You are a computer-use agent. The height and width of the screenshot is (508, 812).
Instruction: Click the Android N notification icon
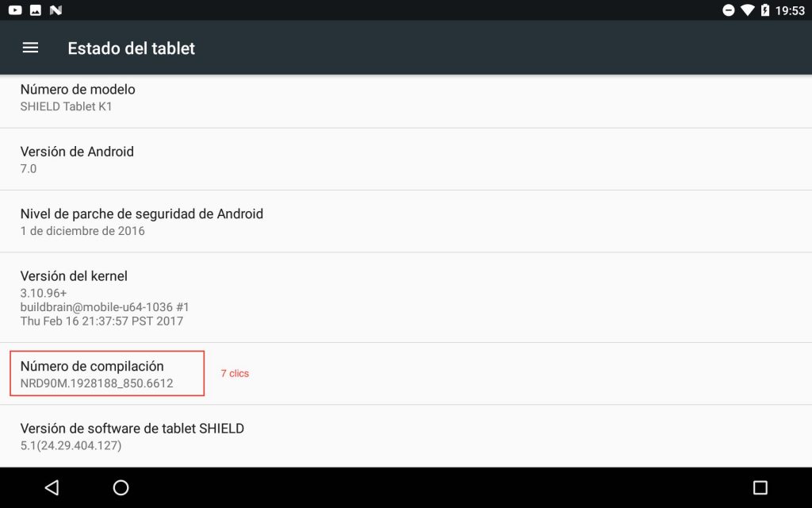[56, 10]
